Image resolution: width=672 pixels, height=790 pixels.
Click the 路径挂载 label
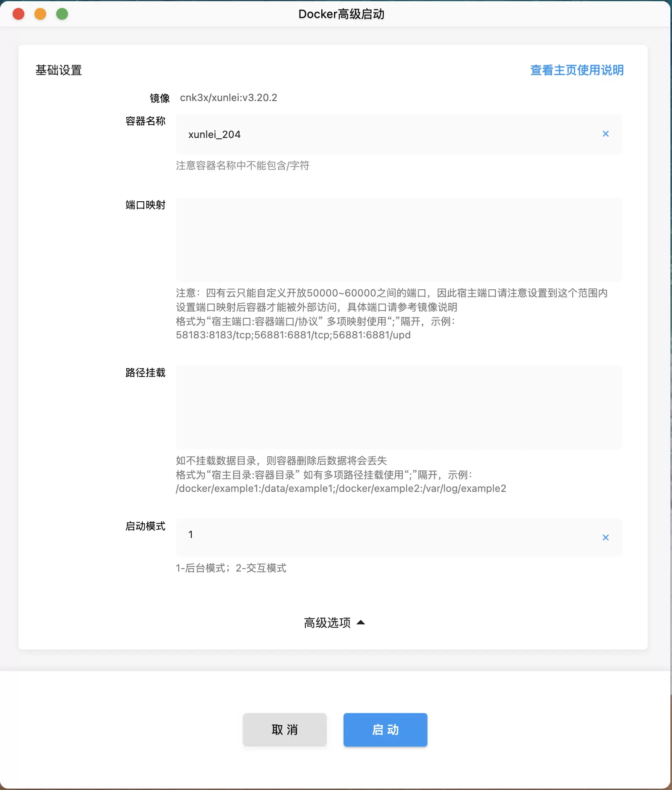click(146, 373)
